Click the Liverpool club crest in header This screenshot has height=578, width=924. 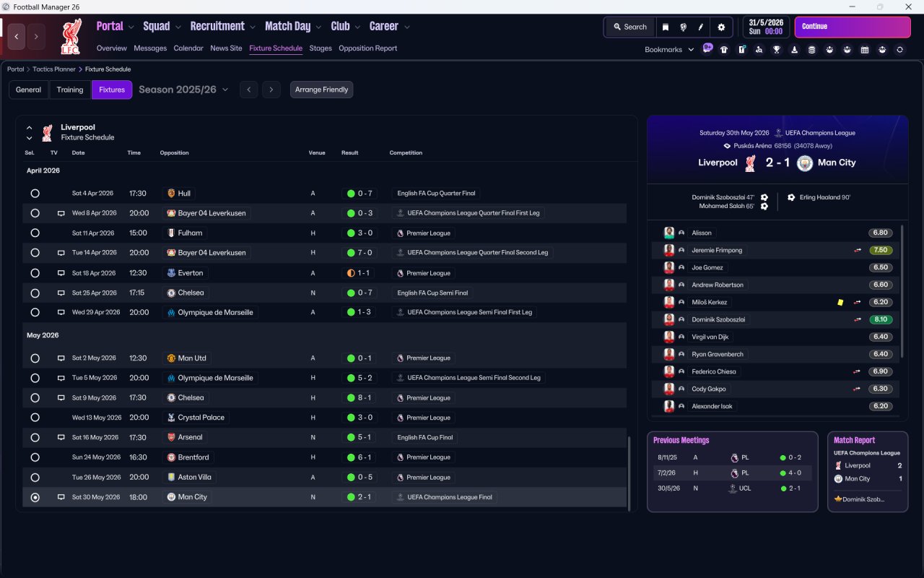70,37
